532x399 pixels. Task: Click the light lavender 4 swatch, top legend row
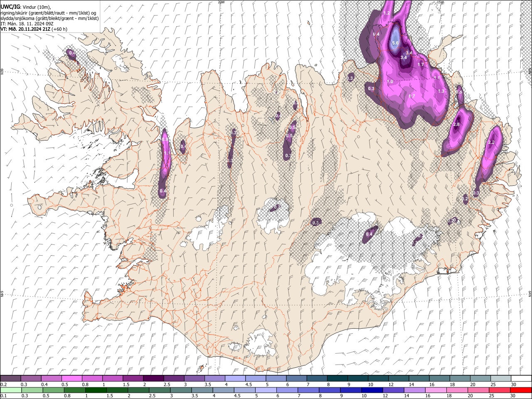[235, 379]
